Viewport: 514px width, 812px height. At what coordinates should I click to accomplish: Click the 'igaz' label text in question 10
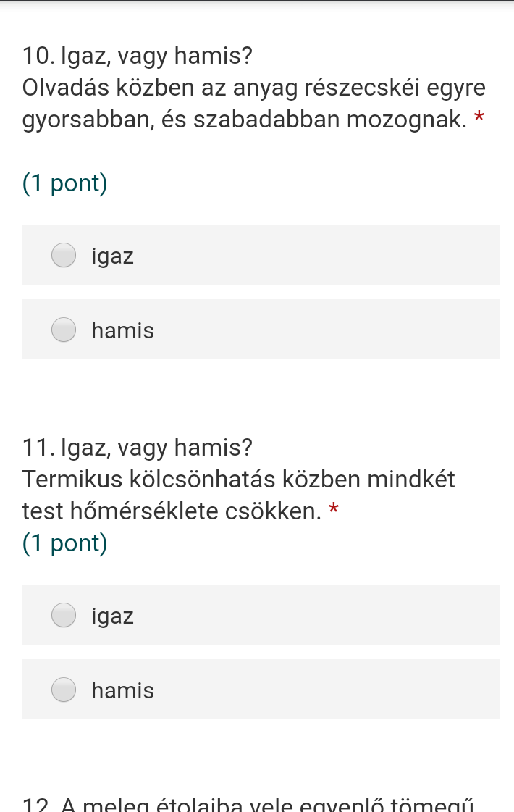pos(113,256)
